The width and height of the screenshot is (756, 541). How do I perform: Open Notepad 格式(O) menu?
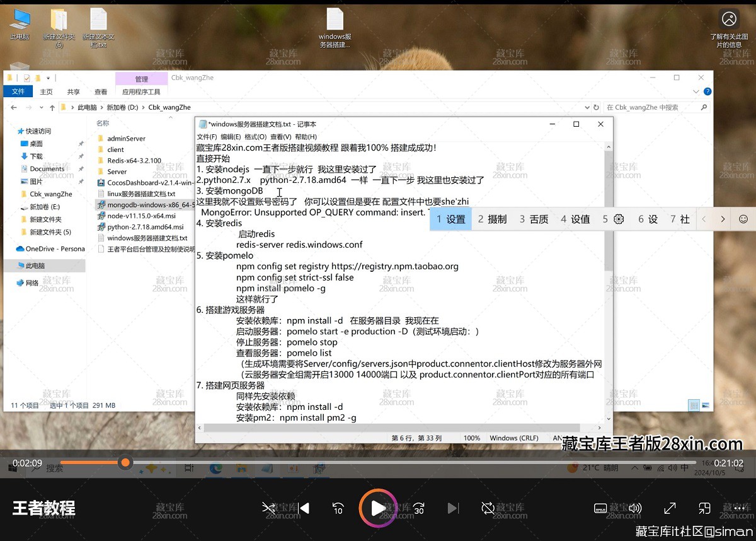pyautogui.click(x=255, y=137)
